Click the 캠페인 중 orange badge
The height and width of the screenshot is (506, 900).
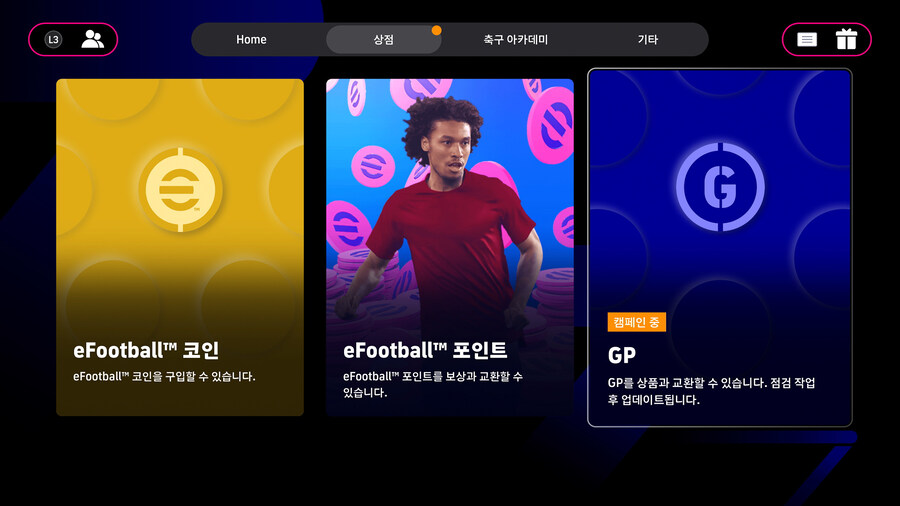(637, 322)
